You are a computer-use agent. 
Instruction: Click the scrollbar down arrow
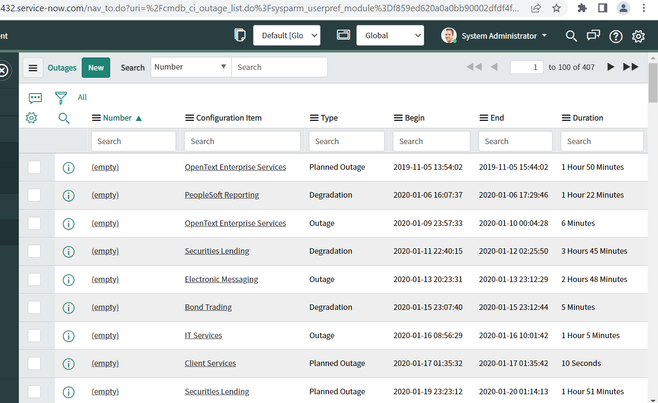[x=653, y=400]
